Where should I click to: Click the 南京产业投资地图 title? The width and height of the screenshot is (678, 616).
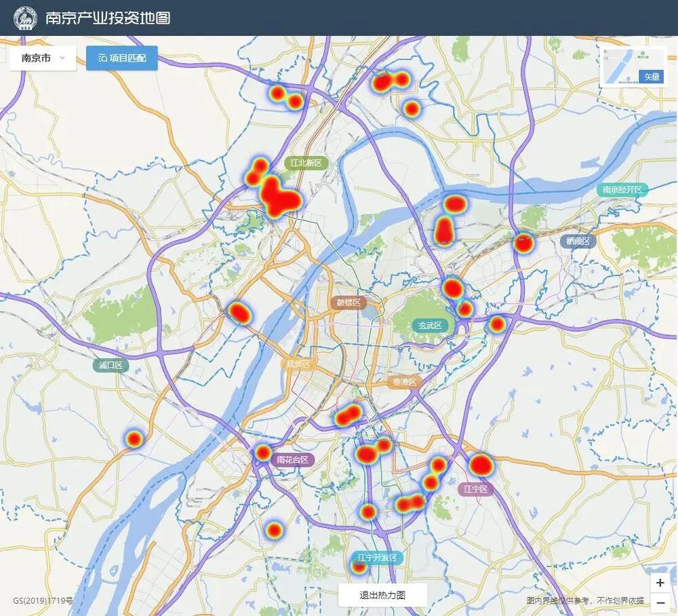108,18
